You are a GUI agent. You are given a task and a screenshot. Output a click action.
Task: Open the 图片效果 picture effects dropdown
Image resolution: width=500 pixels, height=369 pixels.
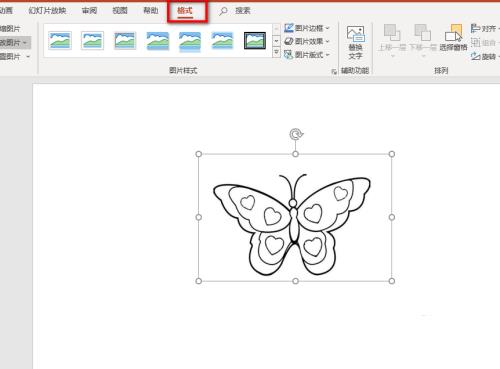tap(307, 41)
